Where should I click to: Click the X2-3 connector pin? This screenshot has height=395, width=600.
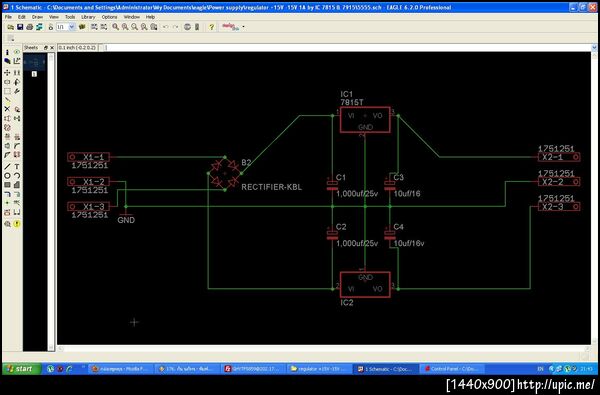pos(559,207)
